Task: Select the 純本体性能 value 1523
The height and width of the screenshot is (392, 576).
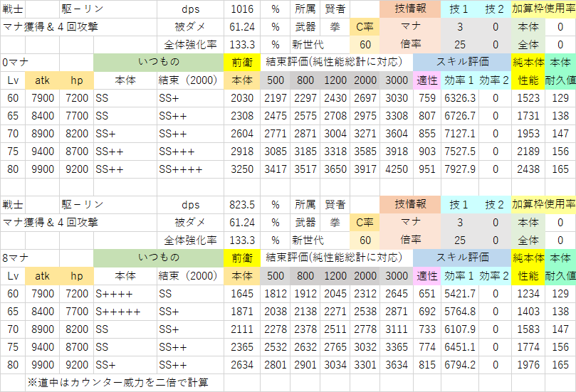Action: [x=528, y=98]
